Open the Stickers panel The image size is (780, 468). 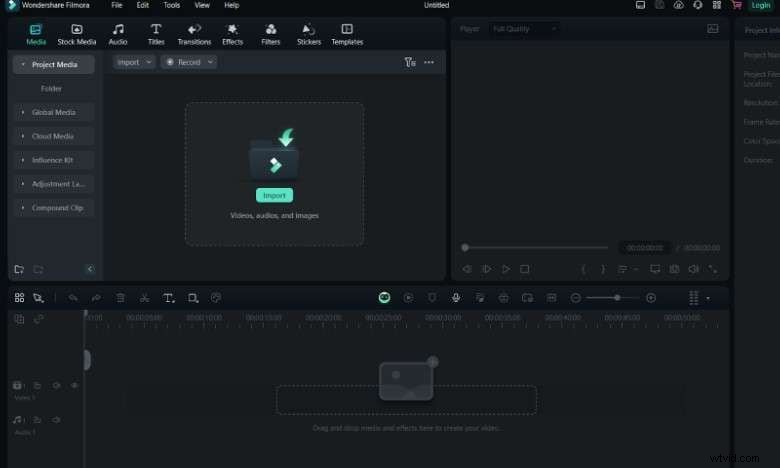click(308, 34)
